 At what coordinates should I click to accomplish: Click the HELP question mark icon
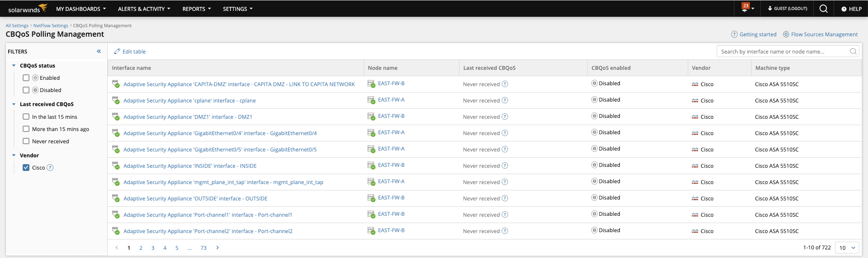pyautogui.click(x=844, y=9)
